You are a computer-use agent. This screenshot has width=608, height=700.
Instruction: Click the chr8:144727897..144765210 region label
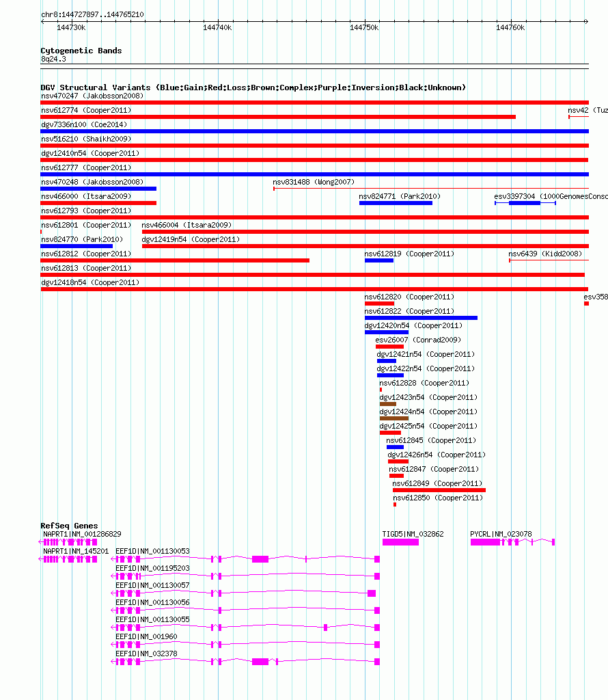click(92, 14)
